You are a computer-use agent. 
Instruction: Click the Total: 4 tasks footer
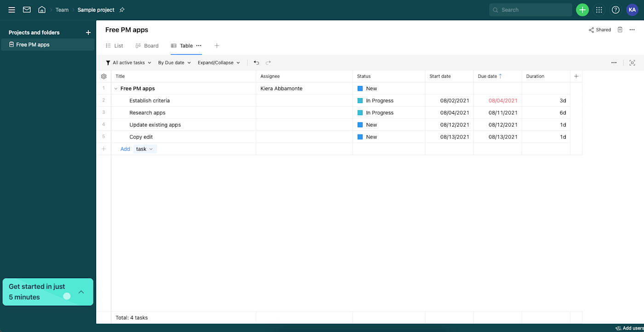click(132, 318)
